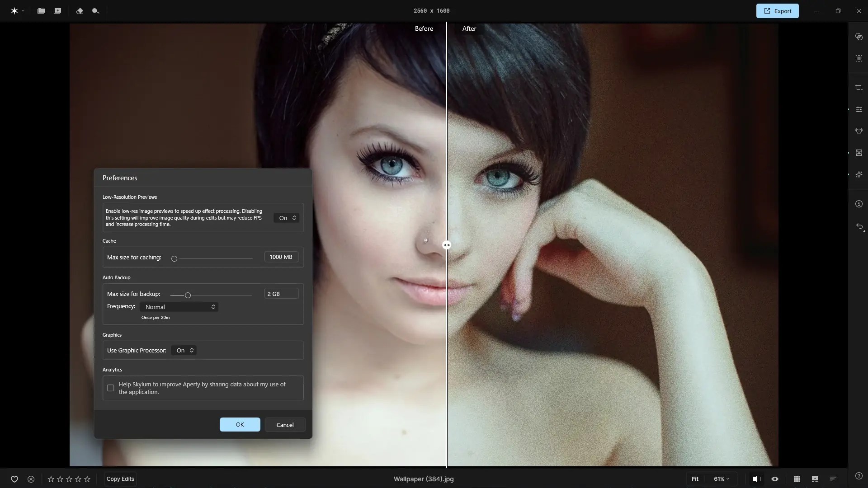Image resolution: width=868 pixels, height=488 pixels.
Task: Switch to the Before view label
Action: (424, 28)
